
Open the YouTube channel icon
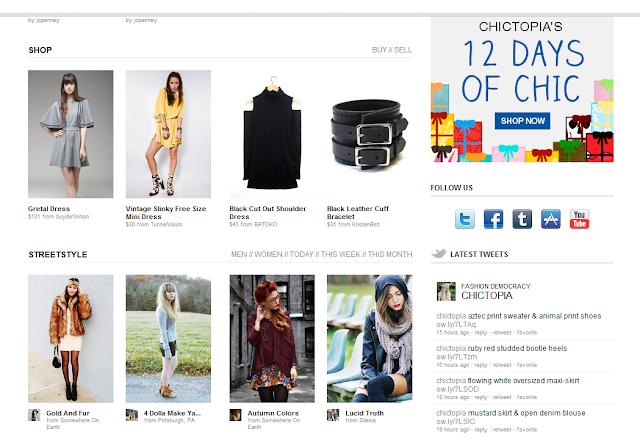(x=579, y=219)
